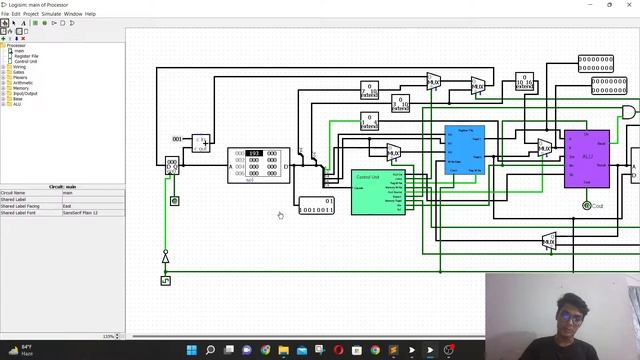The height and width of the screenshot is (360, 640).
Task: Open the Edit menu
Action: [16, 14]
